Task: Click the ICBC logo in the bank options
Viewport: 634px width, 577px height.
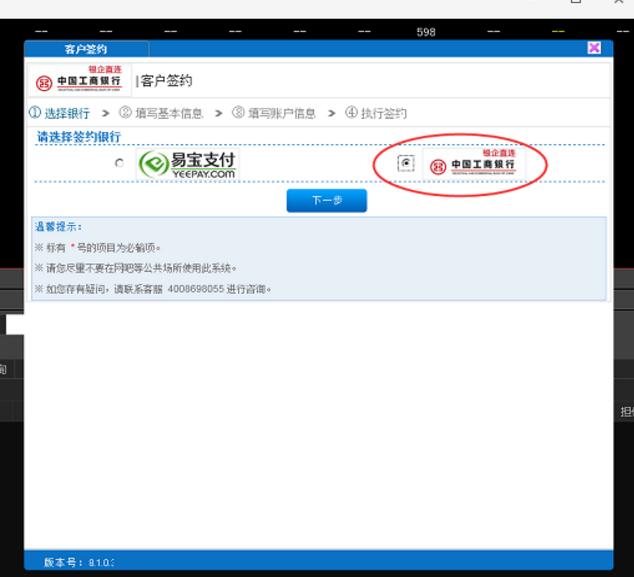Action: tap(474, 163)
